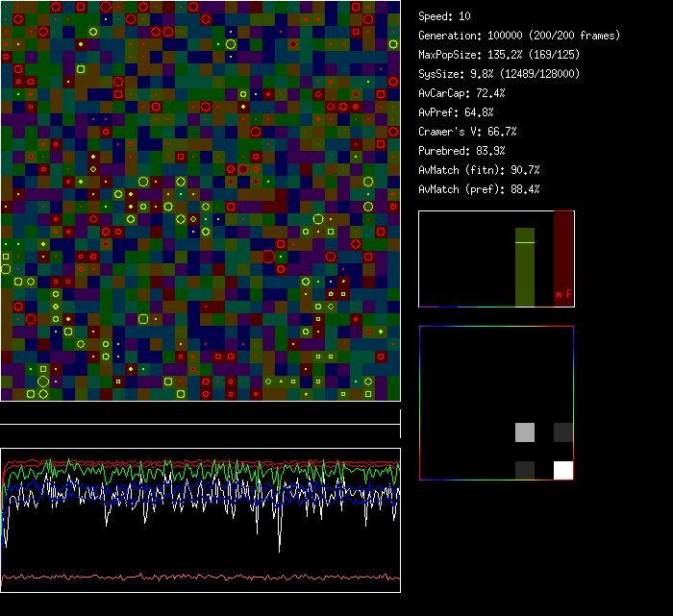Select the light gray square in color matrix
This screenshot has height=616, width=673.
[525, 431]
